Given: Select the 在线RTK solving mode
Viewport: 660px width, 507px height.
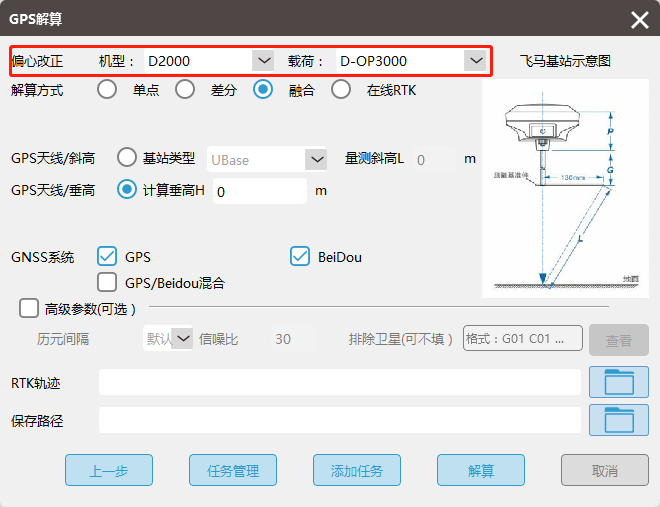Looking at the screenshot, I should tap(341, 90).
